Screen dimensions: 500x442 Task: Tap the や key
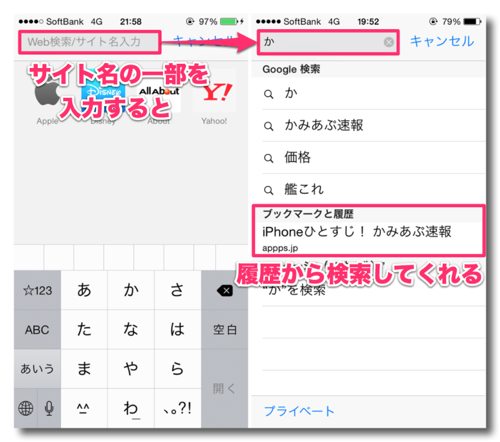[131, 369]
